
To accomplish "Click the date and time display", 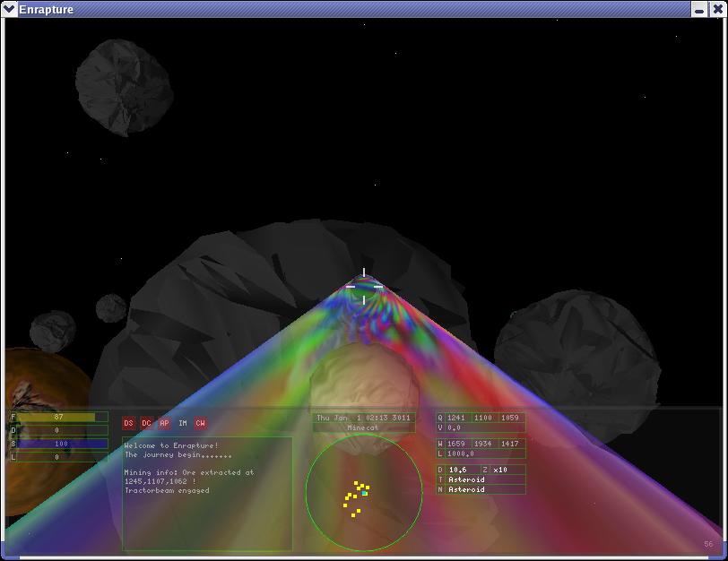I will (x=364, y=418).
